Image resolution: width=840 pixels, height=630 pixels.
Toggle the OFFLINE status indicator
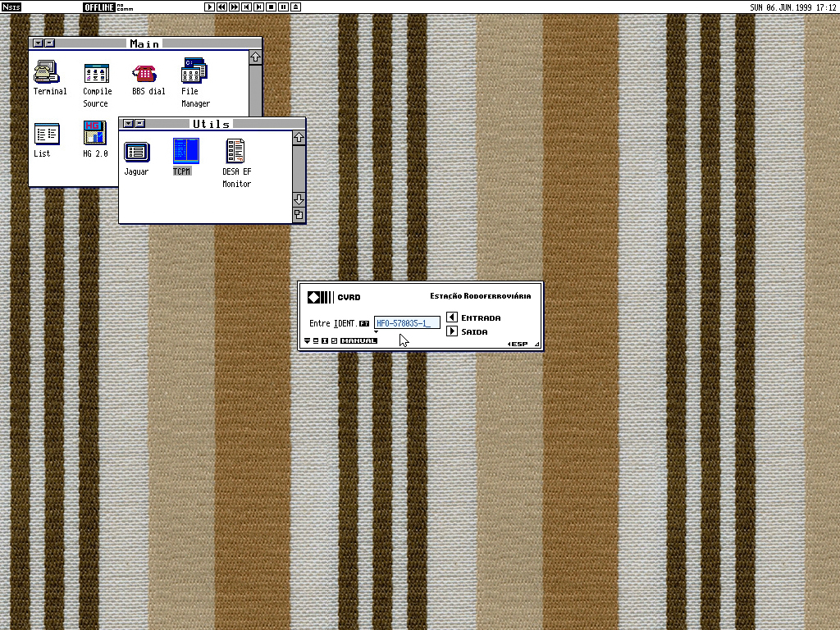coord(97,7)
